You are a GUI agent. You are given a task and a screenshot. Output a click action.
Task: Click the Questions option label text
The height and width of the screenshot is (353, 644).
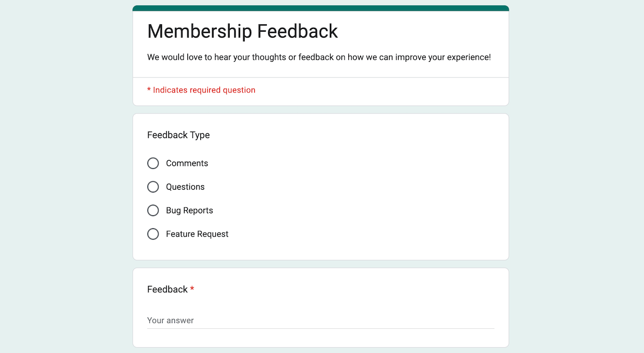(x=185, y=187)
